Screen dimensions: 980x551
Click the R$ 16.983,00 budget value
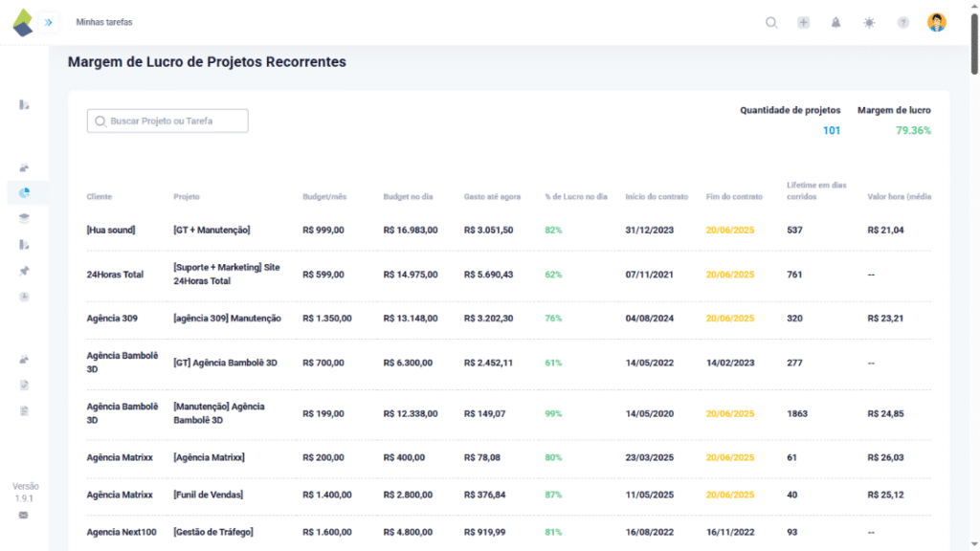[x=410, y=230]
